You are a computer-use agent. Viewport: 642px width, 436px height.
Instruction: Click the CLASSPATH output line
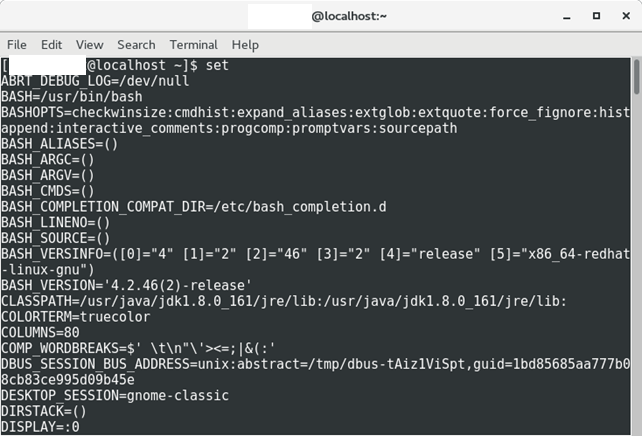(284, 301)
